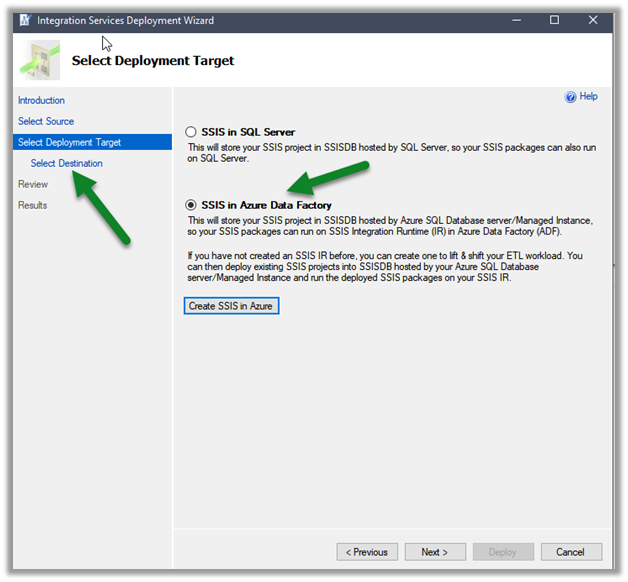Jump to the Select Destination step
Screen dimensions: 628x582
[x=66, y=164]
